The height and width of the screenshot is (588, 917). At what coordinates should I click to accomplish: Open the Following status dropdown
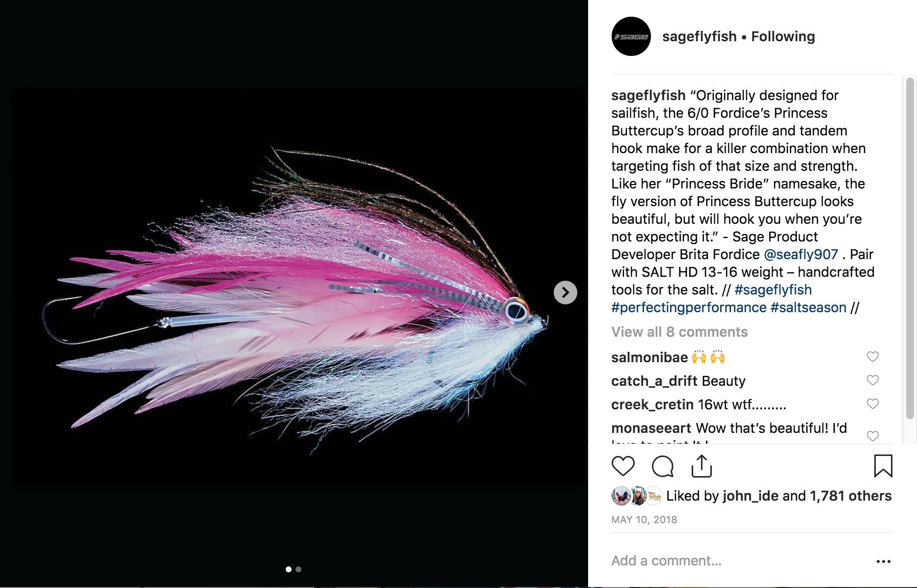[x=783, y=36]
